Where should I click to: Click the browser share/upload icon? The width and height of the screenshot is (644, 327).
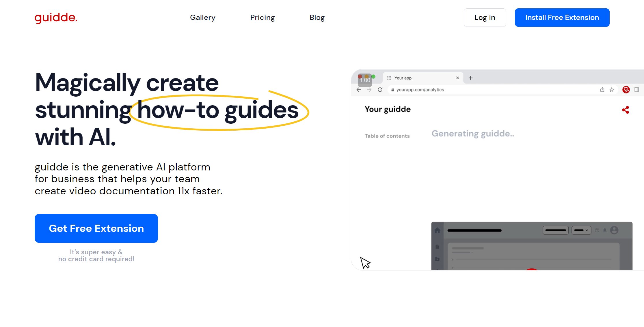pyautogui.click(x=602, y=90)
